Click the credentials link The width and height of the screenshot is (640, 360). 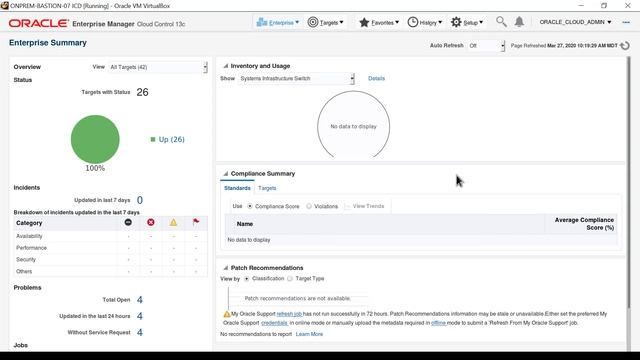pyautogui.click(x=274, y=323)
